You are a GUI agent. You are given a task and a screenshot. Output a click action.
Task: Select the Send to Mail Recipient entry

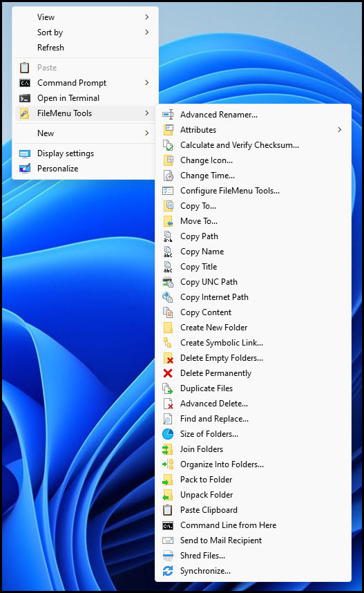(253, 540)
